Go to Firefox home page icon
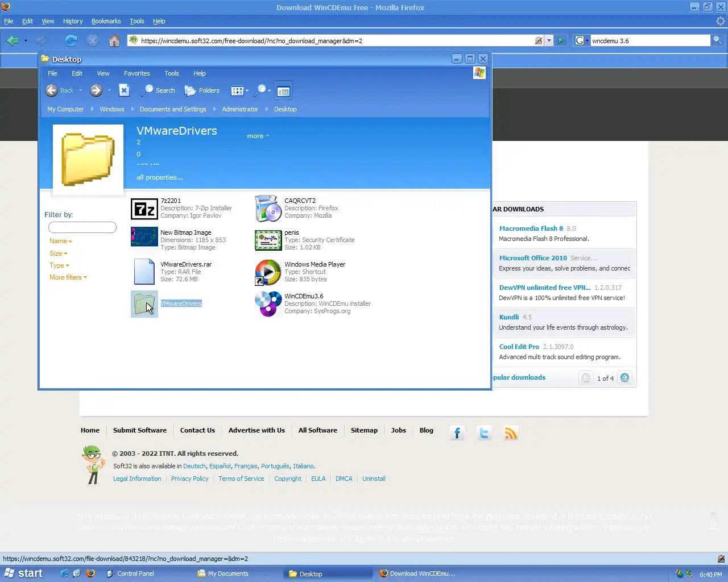 point(114,40)
